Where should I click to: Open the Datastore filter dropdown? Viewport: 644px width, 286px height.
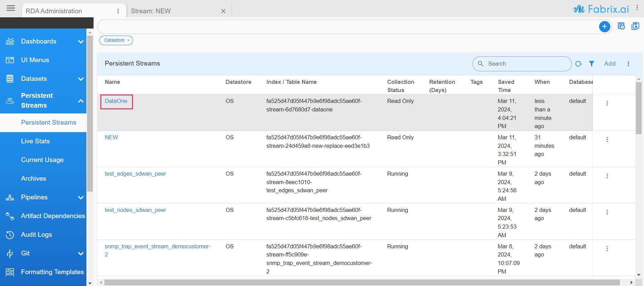point(116,40)
